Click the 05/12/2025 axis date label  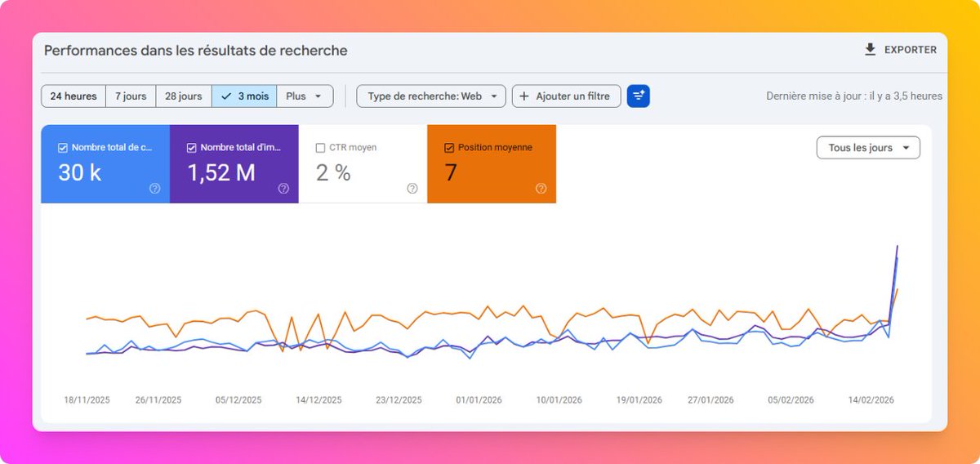pyautogui.click(x=238, y=400)
